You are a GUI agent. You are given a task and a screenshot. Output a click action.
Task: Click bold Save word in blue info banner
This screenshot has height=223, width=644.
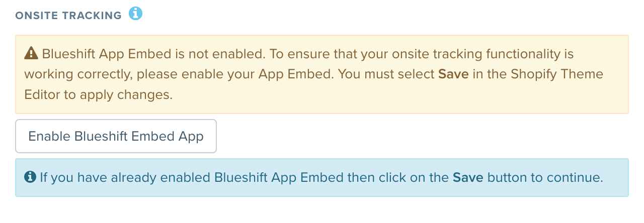468,177
